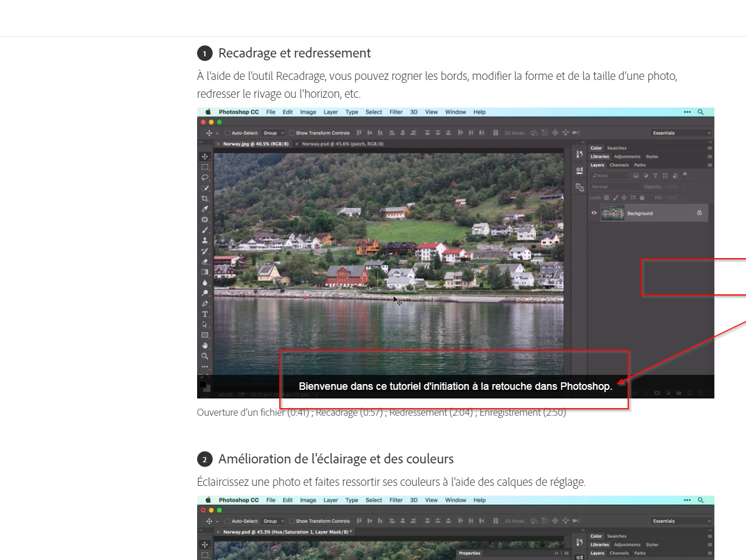Screen dimensions: 746x560
Task: Toggle layer filtering switch in first video's Layers panel
Action: coord(685,175)
